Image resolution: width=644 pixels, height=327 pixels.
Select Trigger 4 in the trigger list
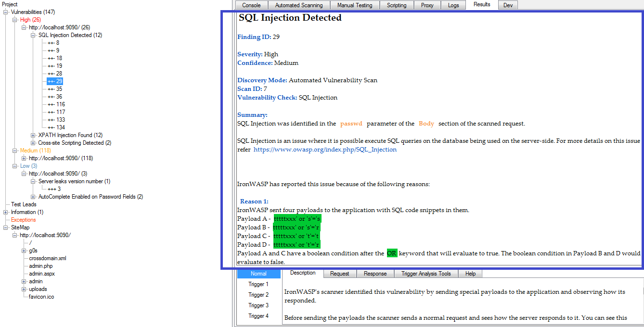point(258,316)
